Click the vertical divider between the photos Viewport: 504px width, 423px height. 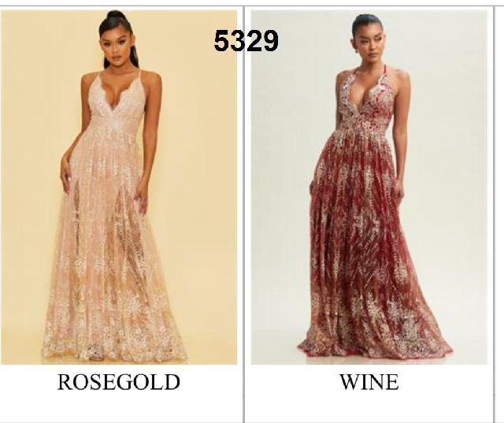coord(244,213)
